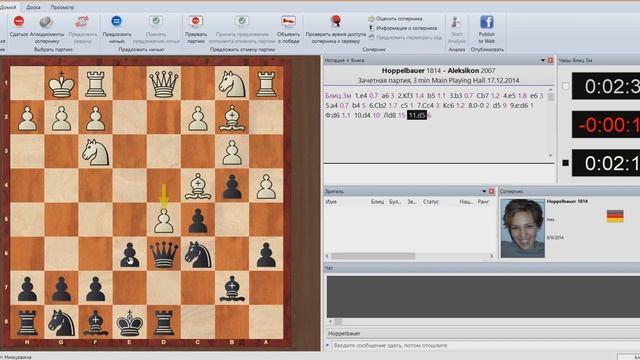Click the accept abort-game proposal icon
Viewport: 640px width, 360px height.
click(242, 21)
